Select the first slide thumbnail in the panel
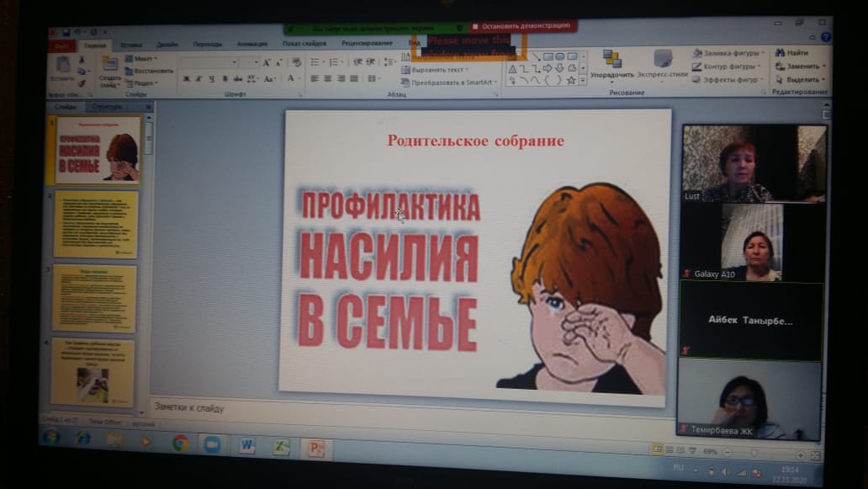Screen dimensions: 868x489 (x=98, y=150)
